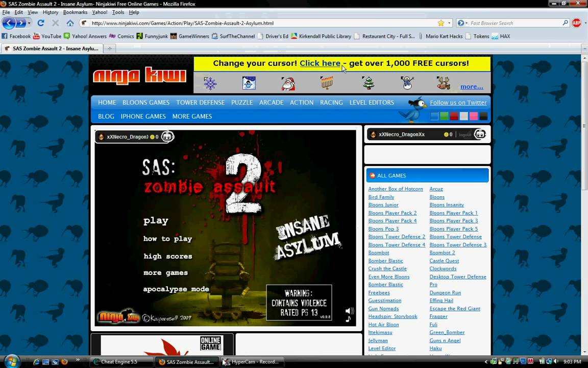This screenshot has width=588, height=368.
Task: Click the awesome face icon in sidebar profile
Action: (x=480, y=134)
